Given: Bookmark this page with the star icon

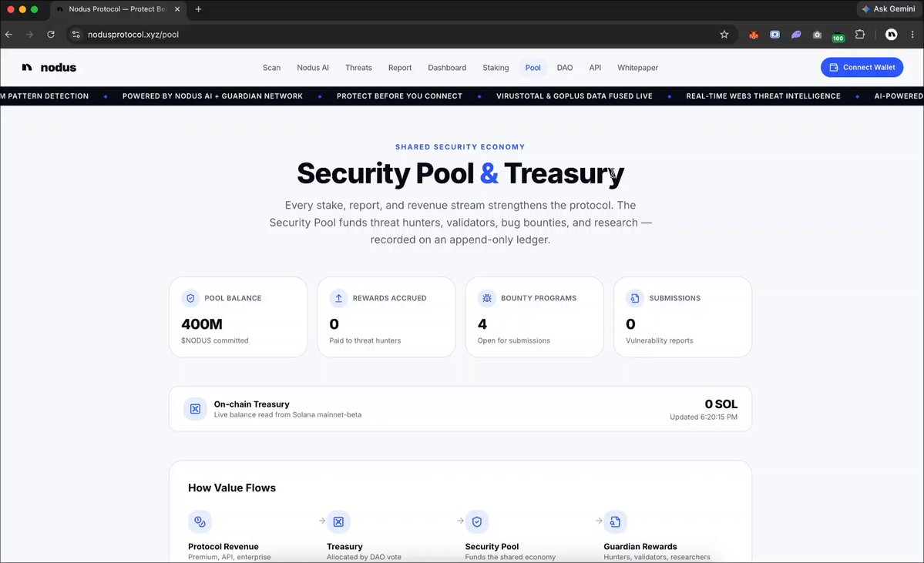Looking at the screenshot, I should (724, 35).
